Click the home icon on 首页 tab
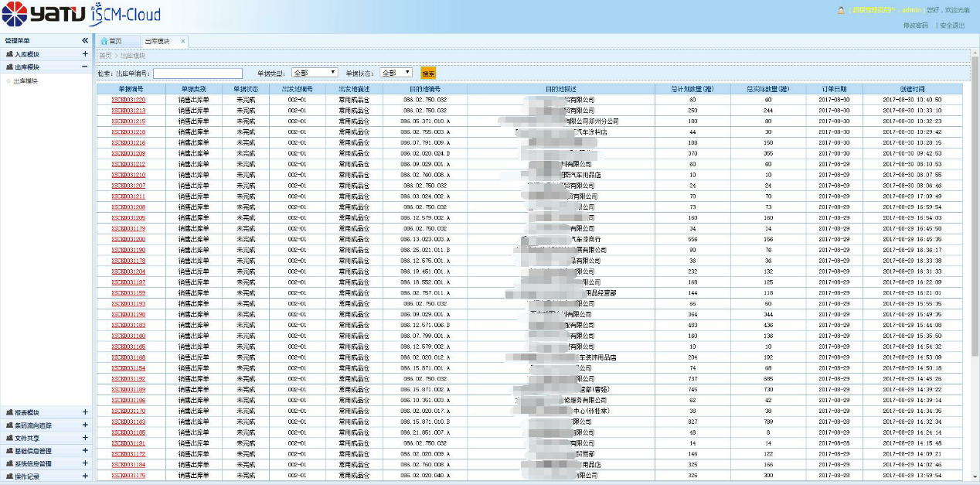Image resolution: width=980 pixels, height=485 pixels. (x=104, y=41)
